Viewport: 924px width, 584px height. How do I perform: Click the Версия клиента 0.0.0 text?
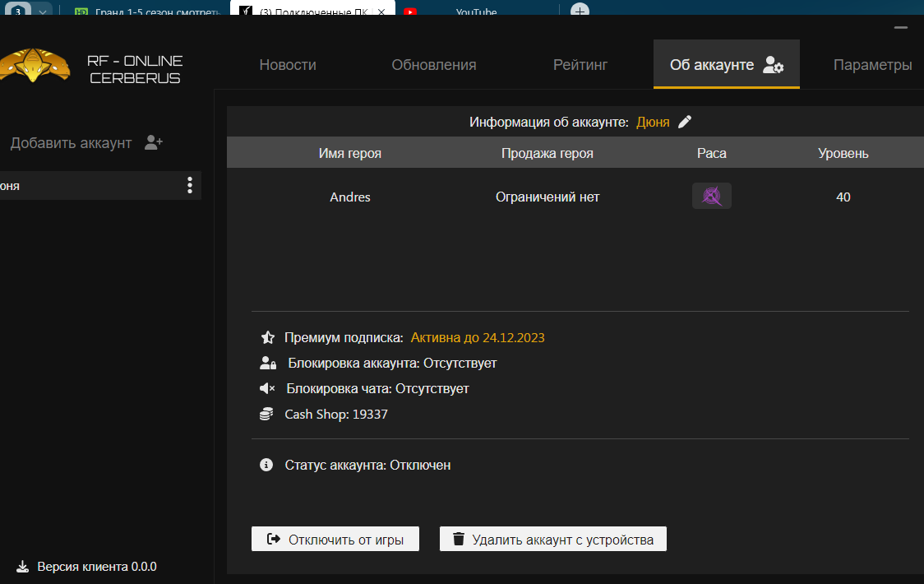tap(97, 566)
